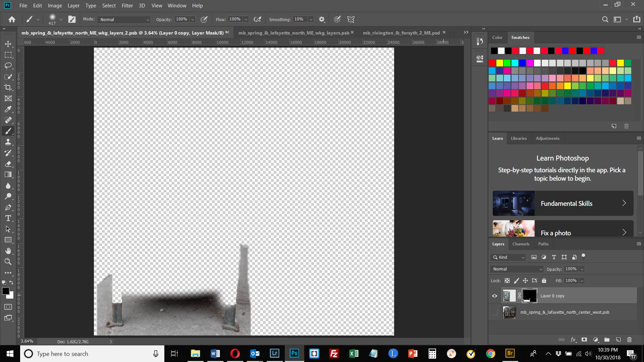The width and height of the screenshot is (644, 362).
Task: Select the Eraser tool
Action: (8, 164)
